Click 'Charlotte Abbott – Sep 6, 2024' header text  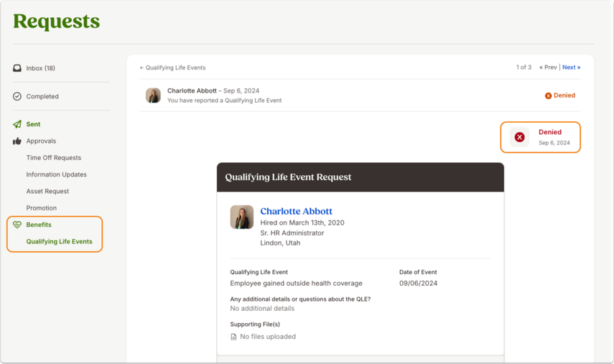pos(213,90)
